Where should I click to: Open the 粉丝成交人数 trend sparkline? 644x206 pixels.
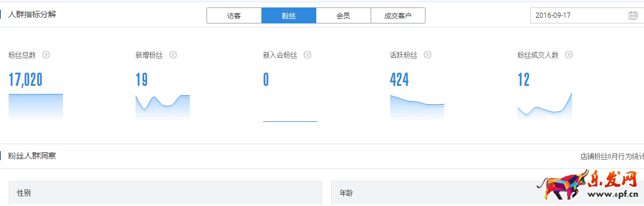coord(544,107)
